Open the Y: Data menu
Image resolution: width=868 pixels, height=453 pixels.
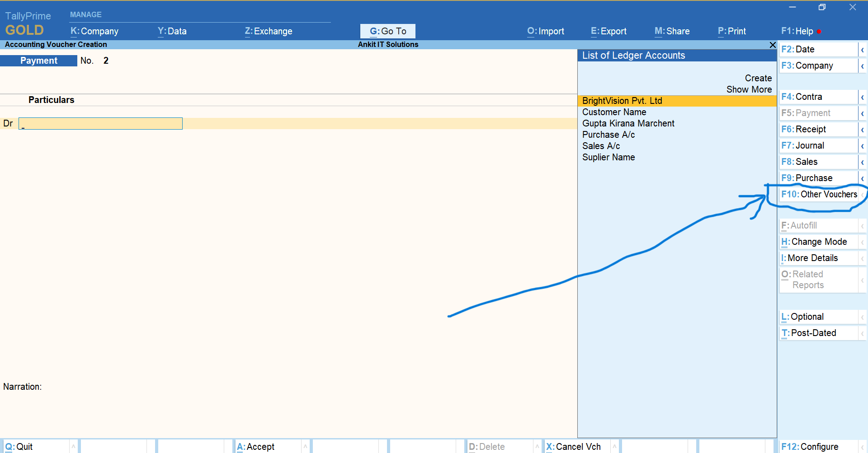point(172,31)
